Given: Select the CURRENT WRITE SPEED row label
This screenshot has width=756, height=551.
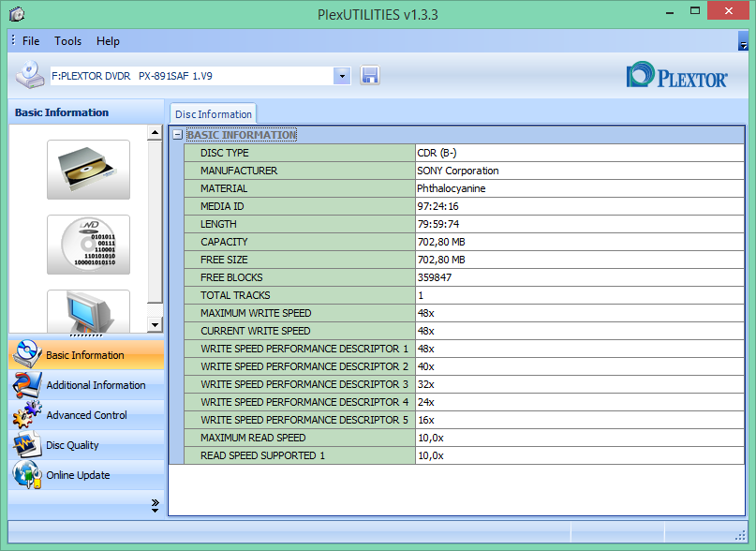Looking at the screenshot, I should [256, 331].
